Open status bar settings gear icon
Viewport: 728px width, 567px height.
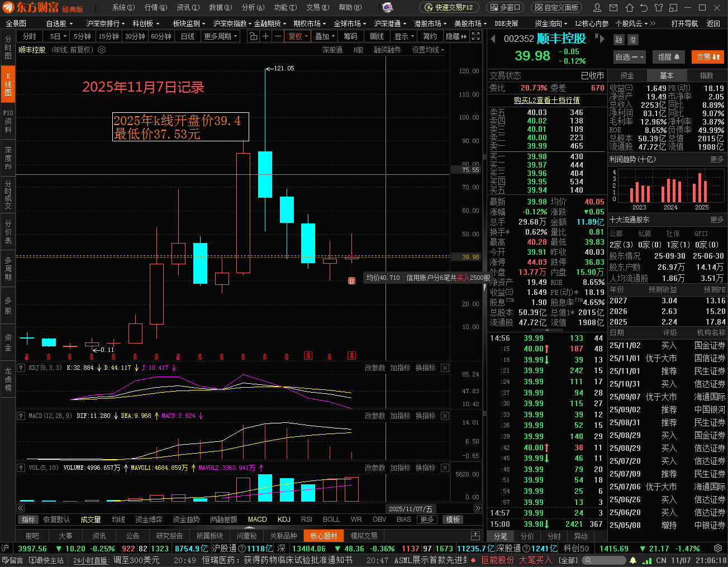tap(717, 549)
